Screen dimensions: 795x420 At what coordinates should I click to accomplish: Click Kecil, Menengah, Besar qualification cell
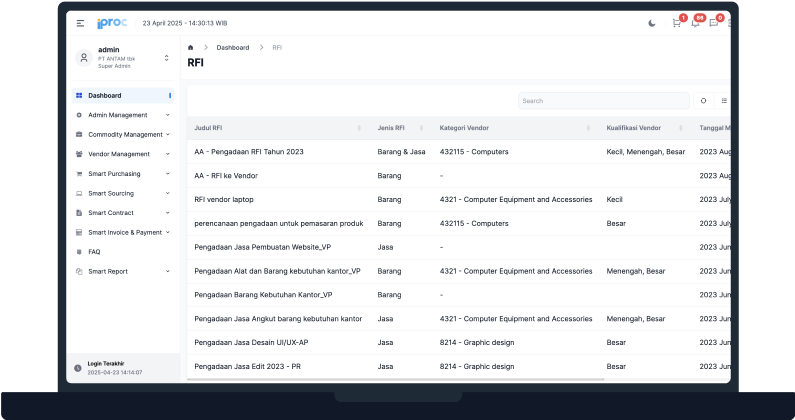[645, 152]
